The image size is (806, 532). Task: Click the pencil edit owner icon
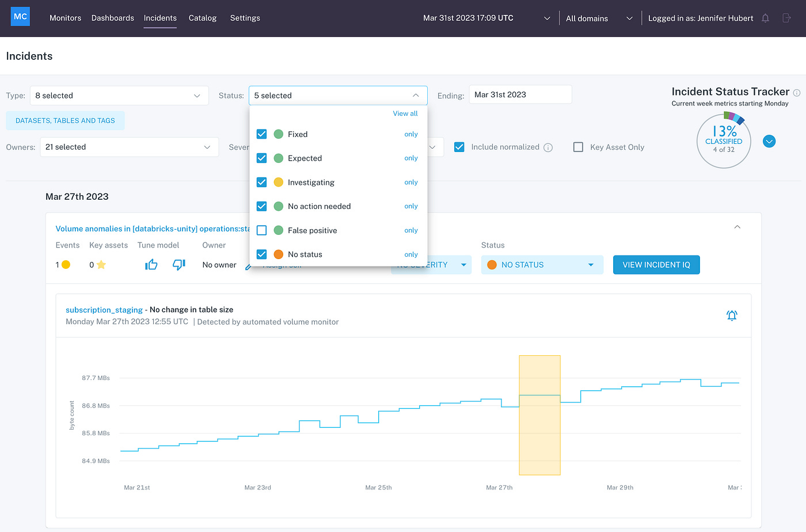[x=248, y=265]
